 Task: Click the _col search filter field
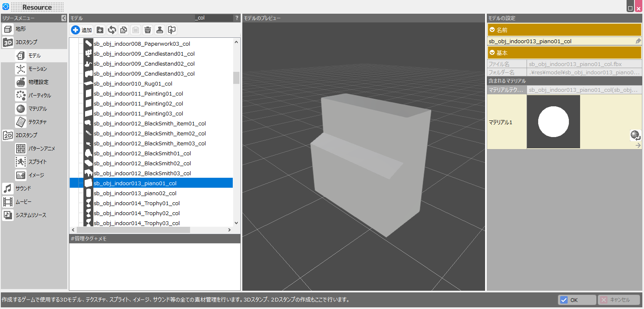213,18
